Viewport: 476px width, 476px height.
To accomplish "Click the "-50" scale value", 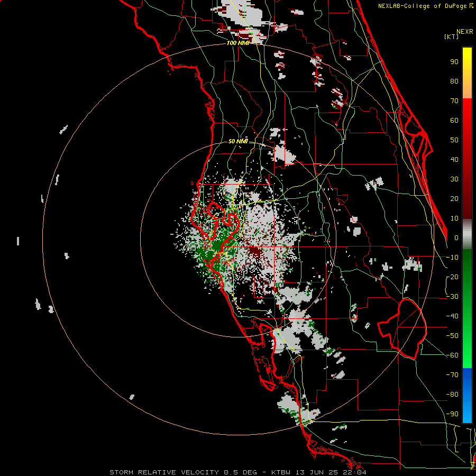I will [452, 336].
